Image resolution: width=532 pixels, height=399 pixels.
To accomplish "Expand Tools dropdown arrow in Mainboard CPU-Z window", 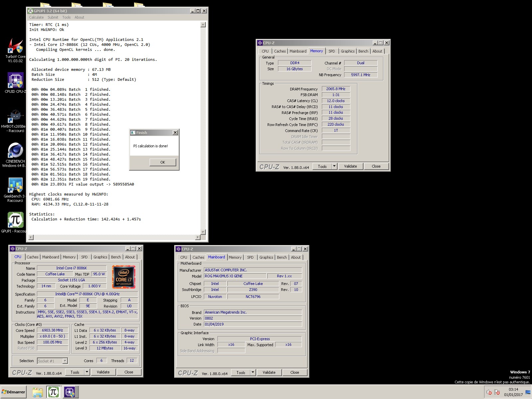I will coord(253,373).
